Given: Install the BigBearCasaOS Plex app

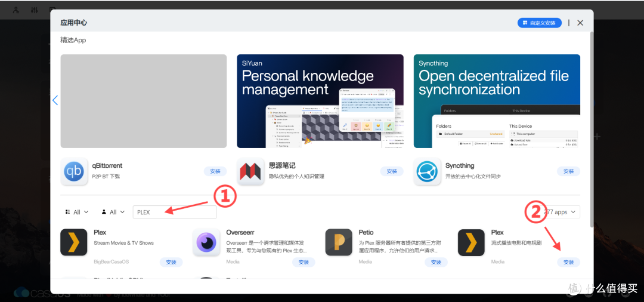Looking at the screenshot, I should coord(171,262).
